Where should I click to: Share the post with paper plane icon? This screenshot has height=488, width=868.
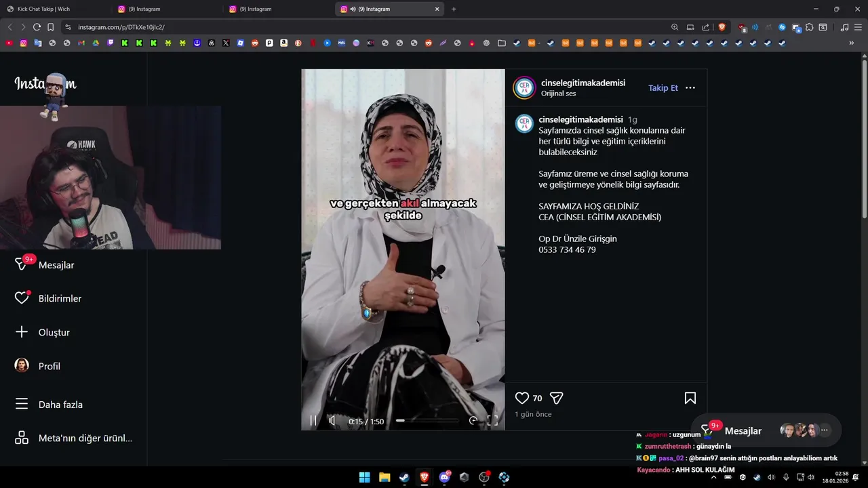(556, 398)
